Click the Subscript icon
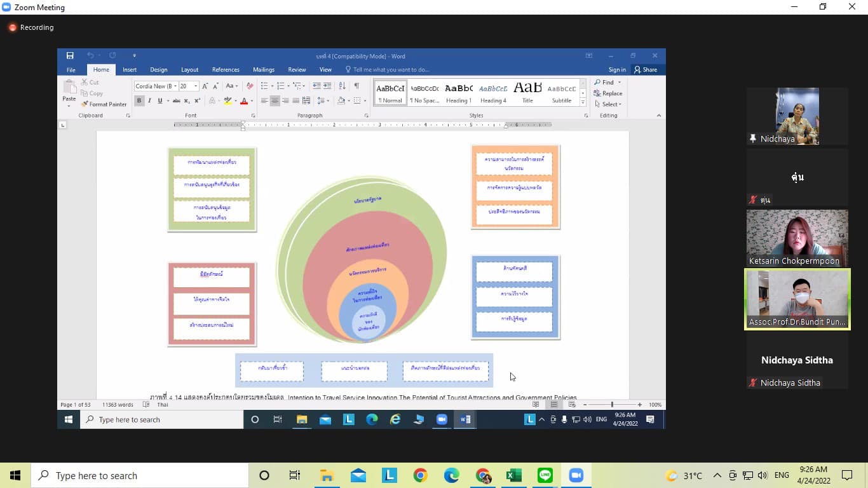This screenshot has height=488, width=868. [x=187, y=101]
